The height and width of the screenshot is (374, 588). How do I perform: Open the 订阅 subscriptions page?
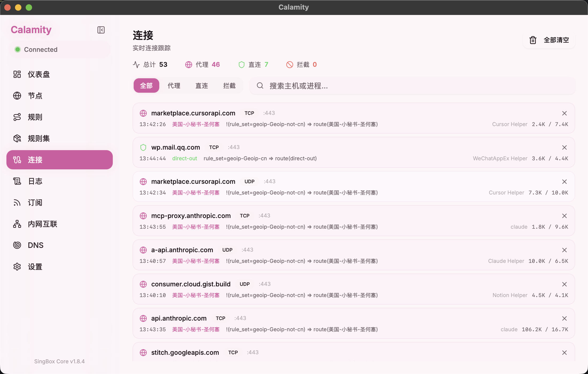tap(35, 202)
